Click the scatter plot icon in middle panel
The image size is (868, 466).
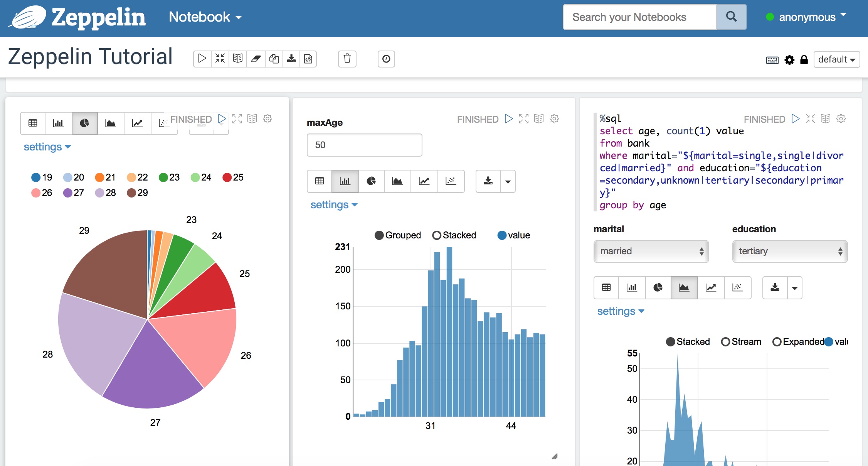point(449,181)
